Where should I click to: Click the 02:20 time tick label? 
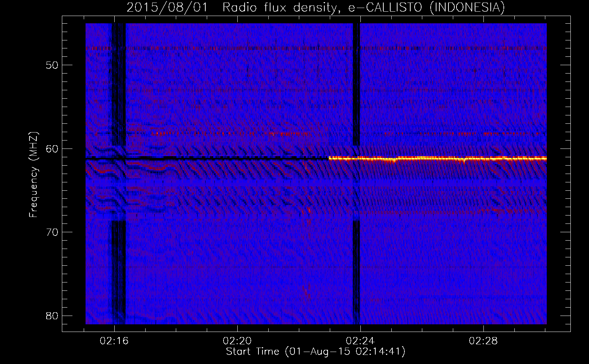(x=237, y=341)
